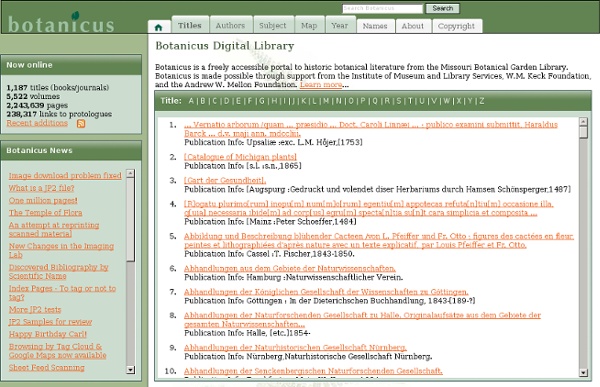Open 'Abbildung und Beschreibung blühender Cacteen' title
Image resolution: width=600 pixels, height=387 pixels.
click(379, 240)
